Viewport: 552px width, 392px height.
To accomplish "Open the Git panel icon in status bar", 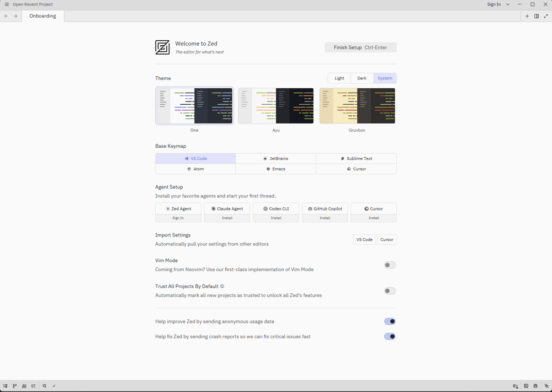I will (14, 386).
